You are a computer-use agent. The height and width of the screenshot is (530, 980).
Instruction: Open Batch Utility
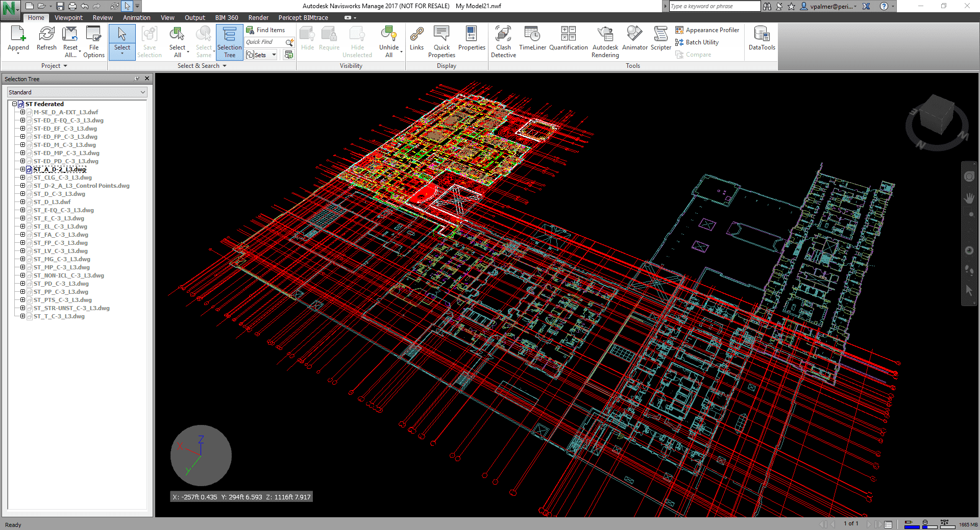point(697,42)
